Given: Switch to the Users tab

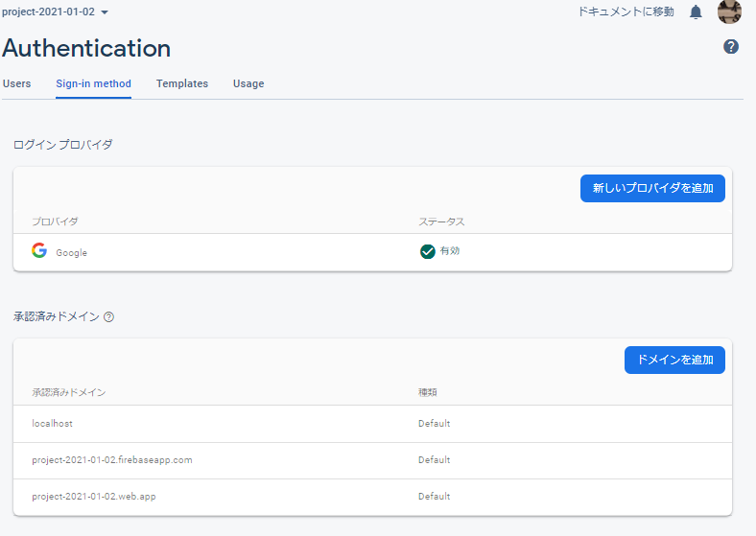Looking at the screenshot, I should click(x=17, y=83).
